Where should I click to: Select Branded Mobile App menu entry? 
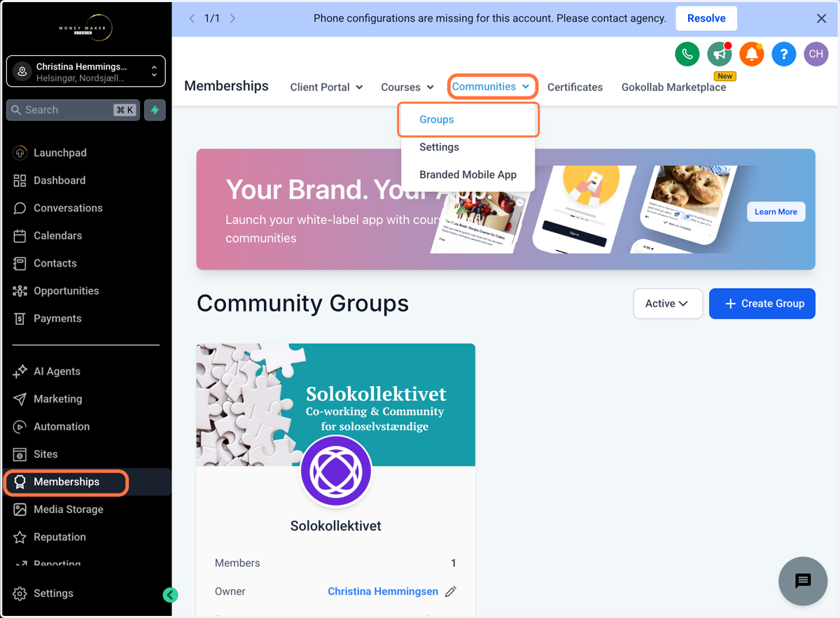468,175
